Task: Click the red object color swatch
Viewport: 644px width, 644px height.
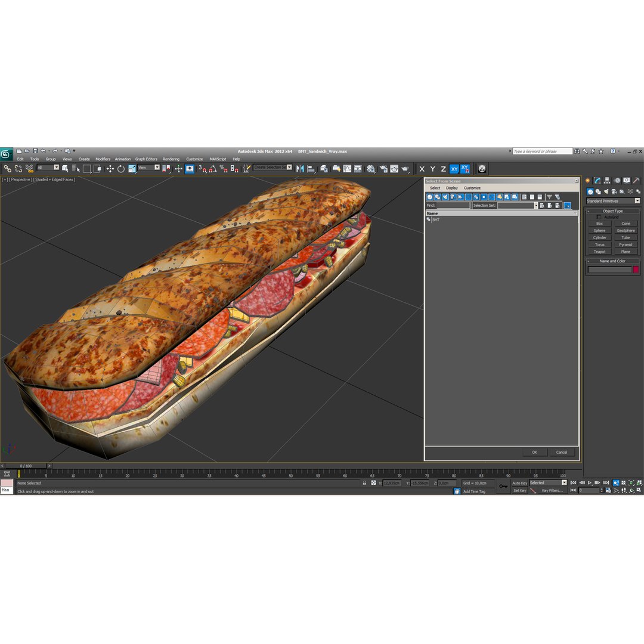Action: tap(636, 270)
